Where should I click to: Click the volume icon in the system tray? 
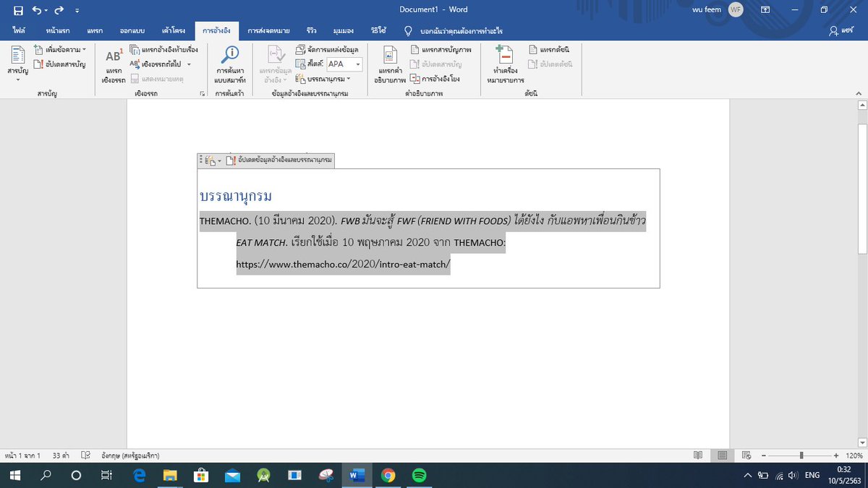(x=793, y=476)
